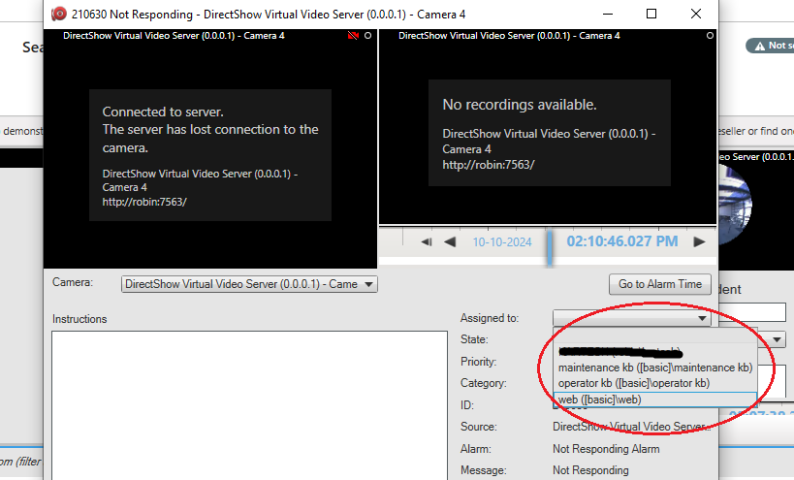Click the status circle indicator in live view header
The image size is (794, 480).
point(368,36)
